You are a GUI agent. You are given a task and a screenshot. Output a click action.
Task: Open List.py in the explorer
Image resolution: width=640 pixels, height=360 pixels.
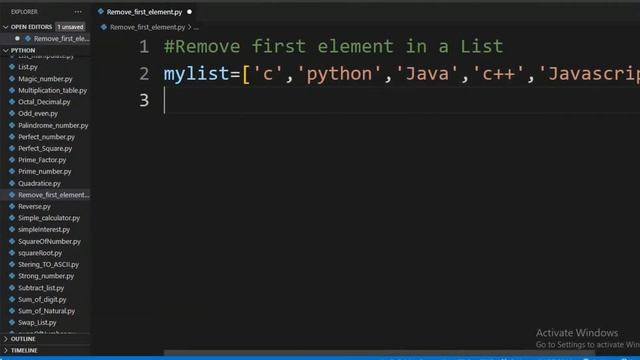tap(28, 67)
